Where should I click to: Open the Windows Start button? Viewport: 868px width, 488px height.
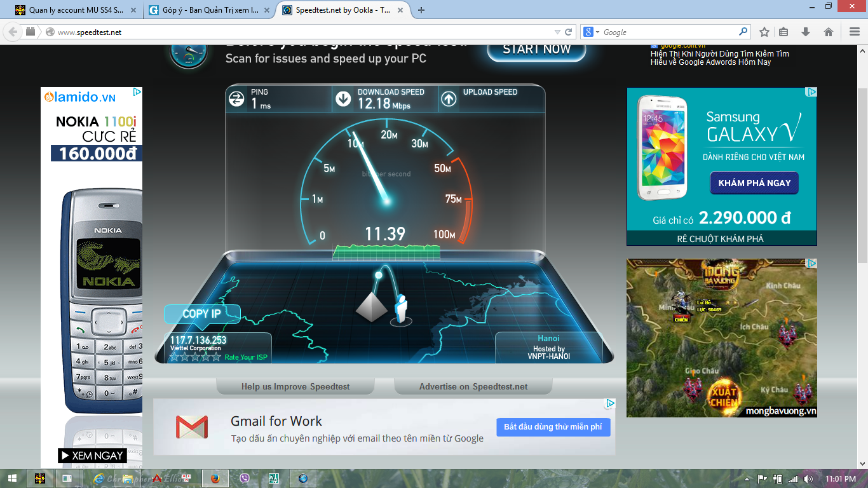13,478
